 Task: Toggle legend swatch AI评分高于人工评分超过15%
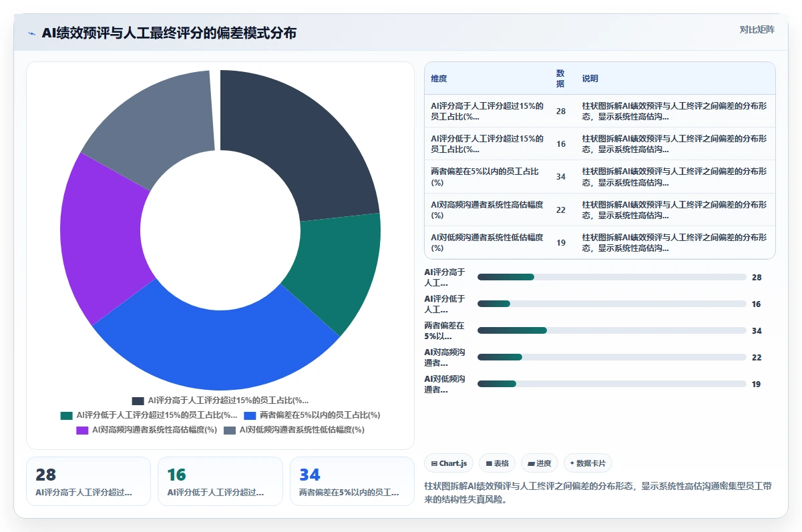138,401
